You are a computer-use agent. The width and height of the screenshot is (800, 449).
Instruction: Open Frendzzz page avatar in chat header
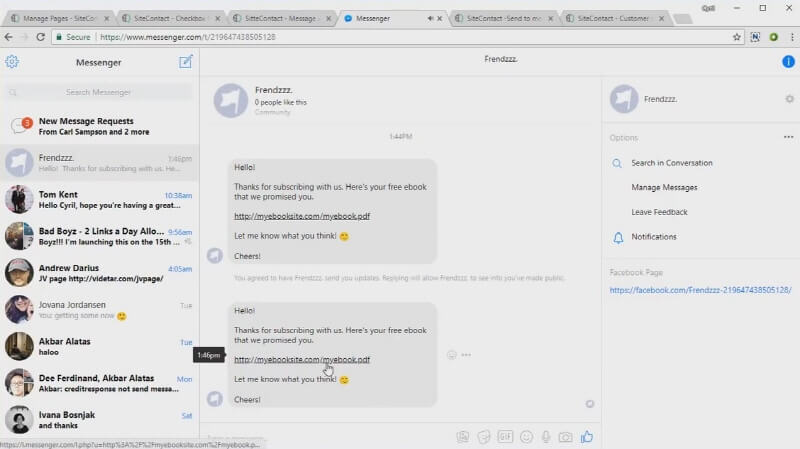(x=231, y=101)
